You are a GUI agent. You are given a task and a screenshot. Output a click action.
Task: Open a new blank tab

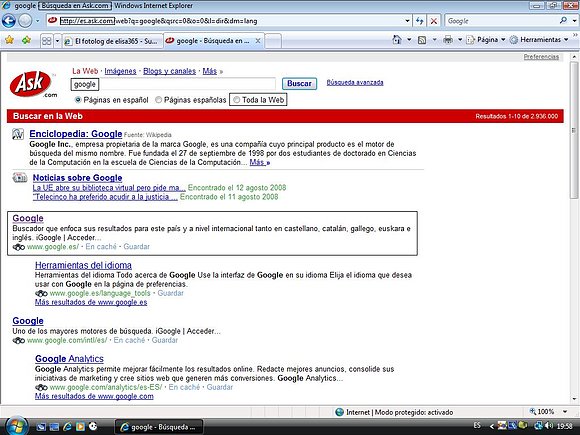273,41
